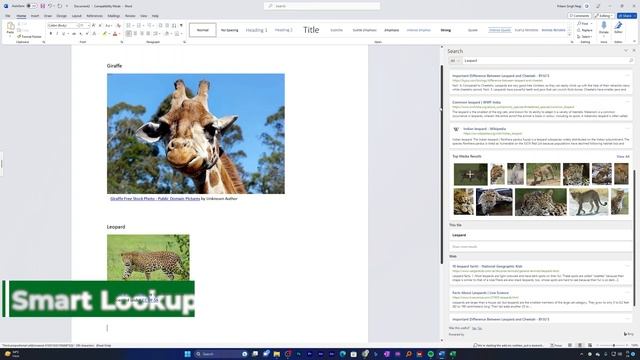Switch to the References tab
Image resolution: width=640 pixels, height=360 pixels.
[x=95, y=16]
